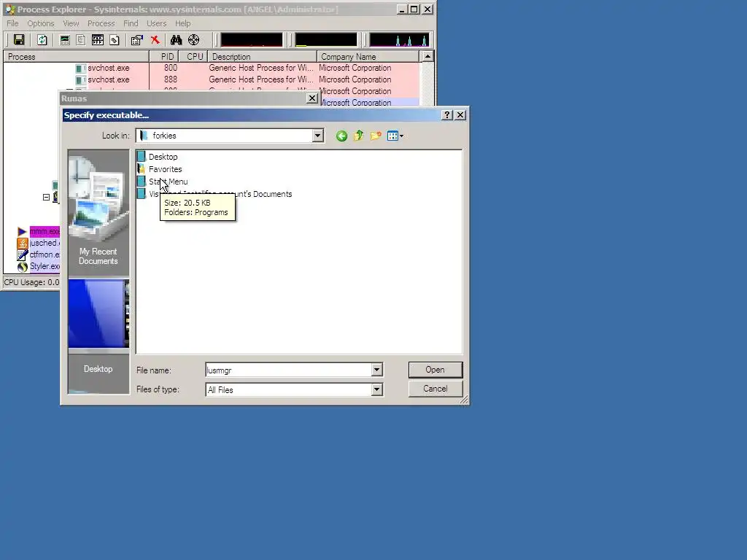Viewport: 747px width, 560px height.
Task: Select the mmm.exe process row
Action: [x=38, y=231]
